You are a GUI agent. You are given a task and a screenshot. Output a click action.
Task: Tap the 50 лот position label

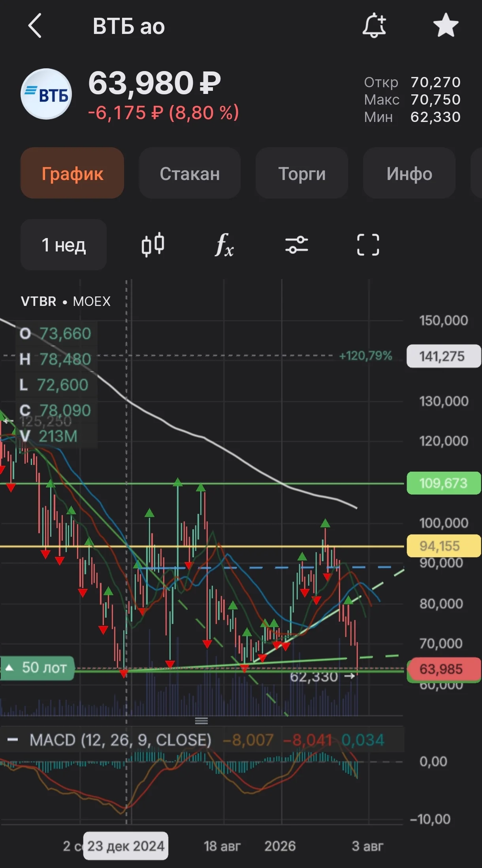37,668
